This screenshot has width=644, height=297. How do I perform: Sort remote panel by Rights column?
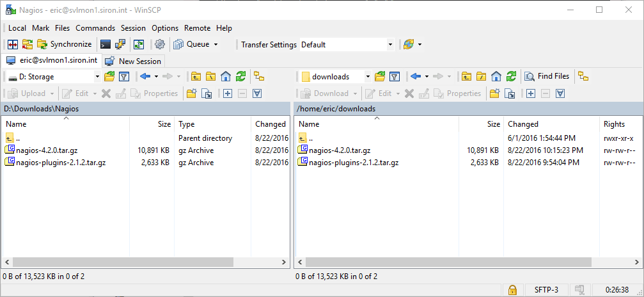point(620,124)
